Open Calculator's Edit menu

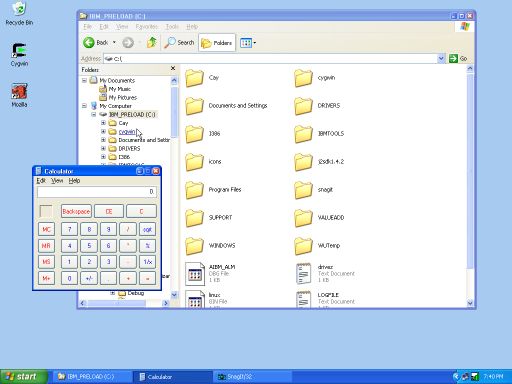click(41, 181)
